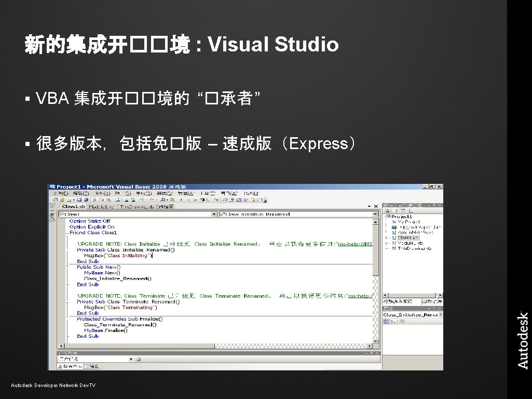The image size is (532, 399).
Task: Click 'Protected Overrides Sub Finalize()' line
Action: pyautogui.click(x=119, y=319)
